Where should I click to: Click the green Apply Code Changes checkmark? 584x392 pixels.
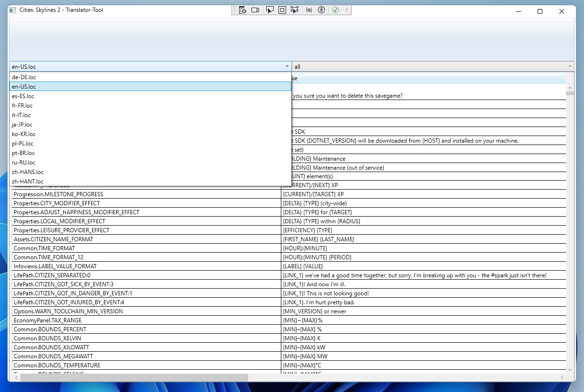[x=335, y=9]
